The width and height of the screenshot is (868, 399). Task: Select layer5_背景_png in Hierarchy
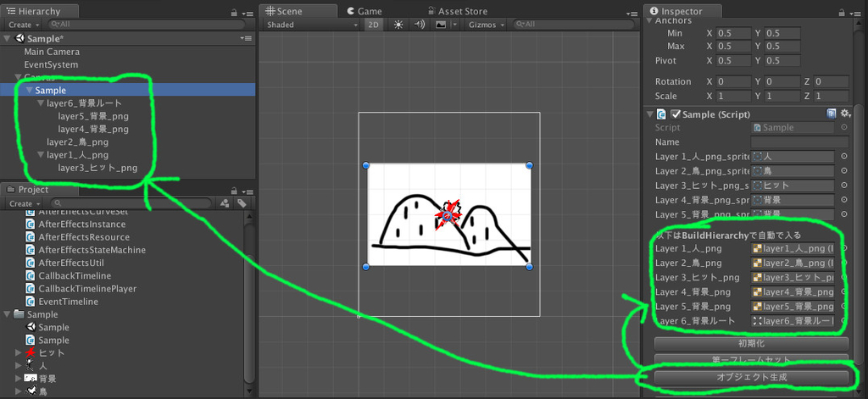[93, 116]
